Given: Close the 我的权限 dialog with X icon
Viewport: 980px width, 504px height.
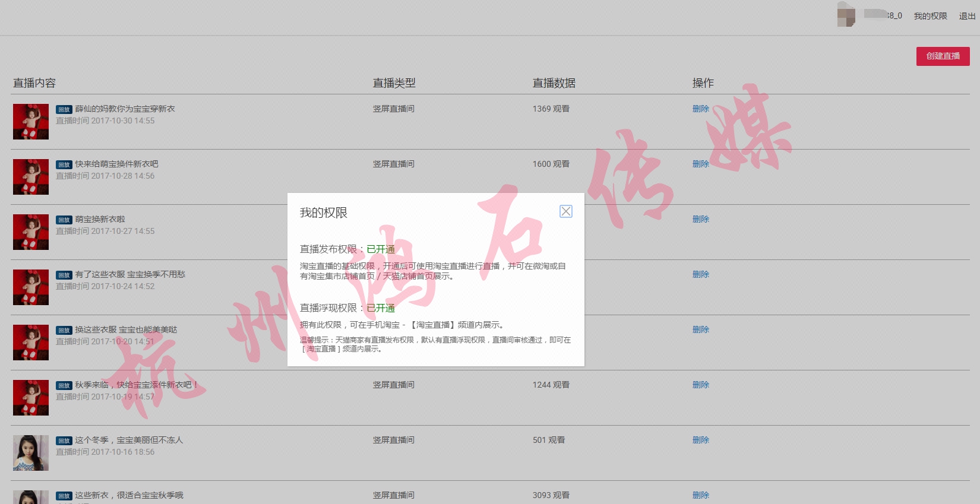Looking at the screenshot, I should click(x=566, y=211).
